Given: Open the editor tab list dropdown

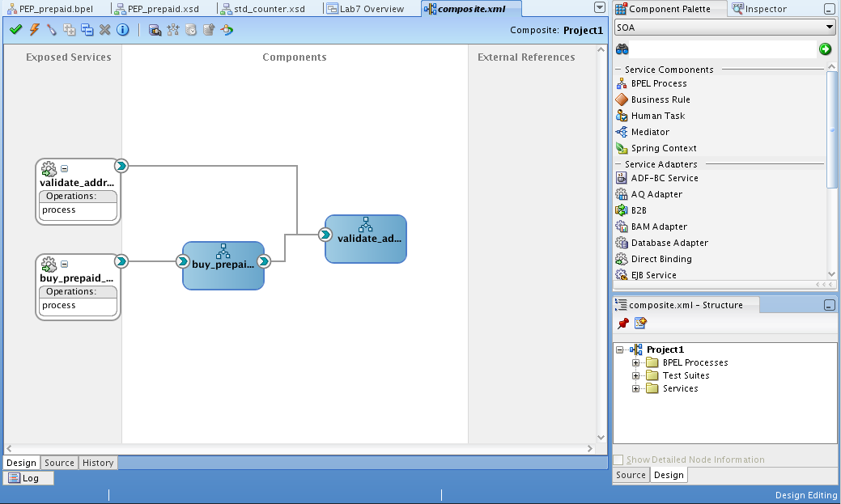Looking at the screenshot, I should coord(600,7).
